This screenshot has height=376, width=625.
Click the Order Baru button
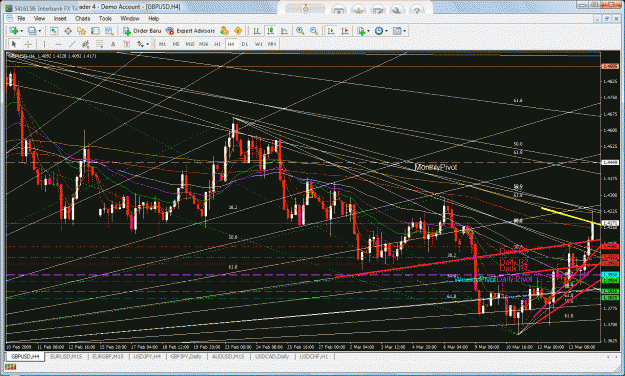(x=142, y=31)
